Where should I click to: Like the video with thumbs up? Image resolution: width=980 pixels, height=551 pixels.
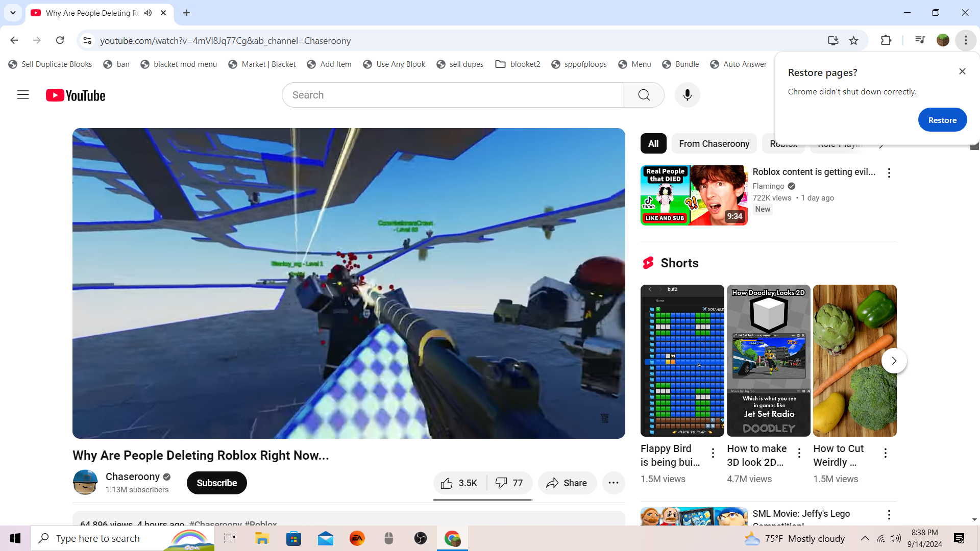click(459, 483)
